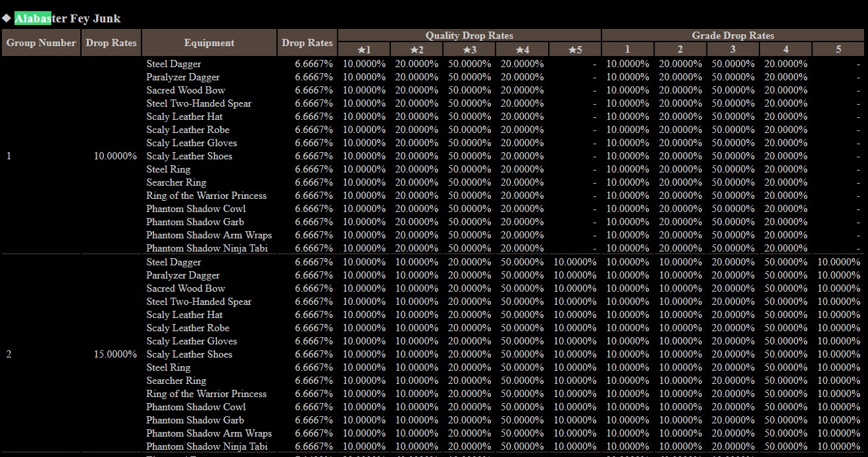Select group number 2 cell

click(9, 354)
